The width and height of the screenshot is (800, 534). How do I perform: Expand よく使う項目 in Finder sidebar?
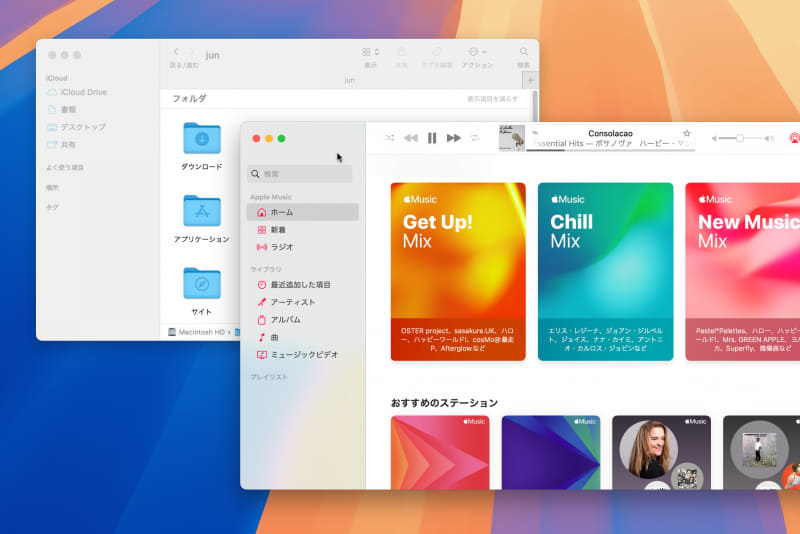click(65, 167)
